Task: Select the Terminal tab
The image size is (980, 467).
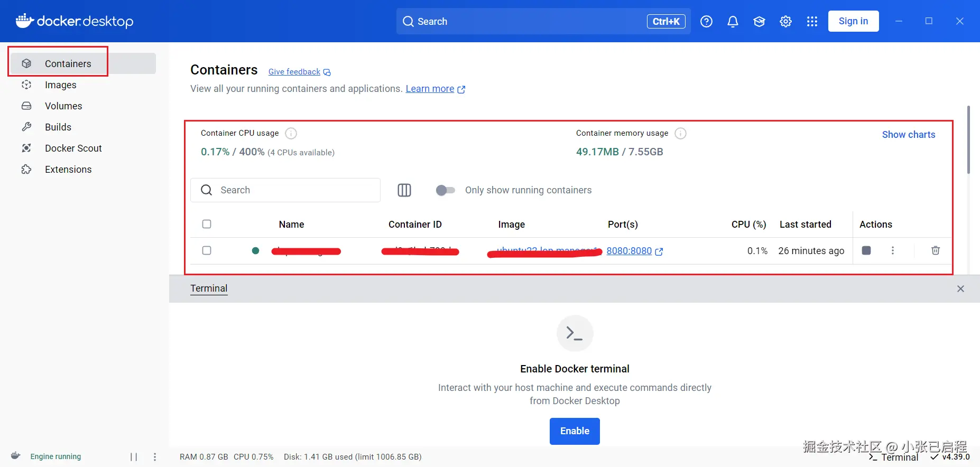Action: [x=209, y=288]
